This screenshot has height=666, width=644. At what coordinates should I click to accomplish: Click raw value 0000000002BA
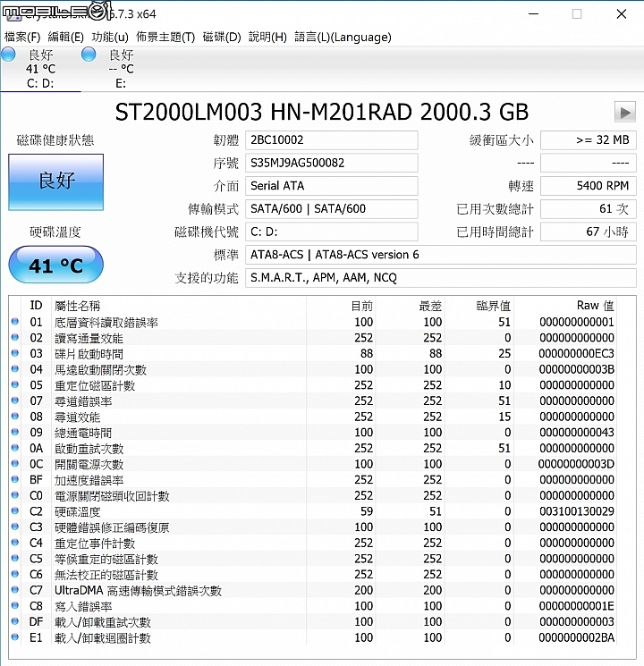coord(577,637)
